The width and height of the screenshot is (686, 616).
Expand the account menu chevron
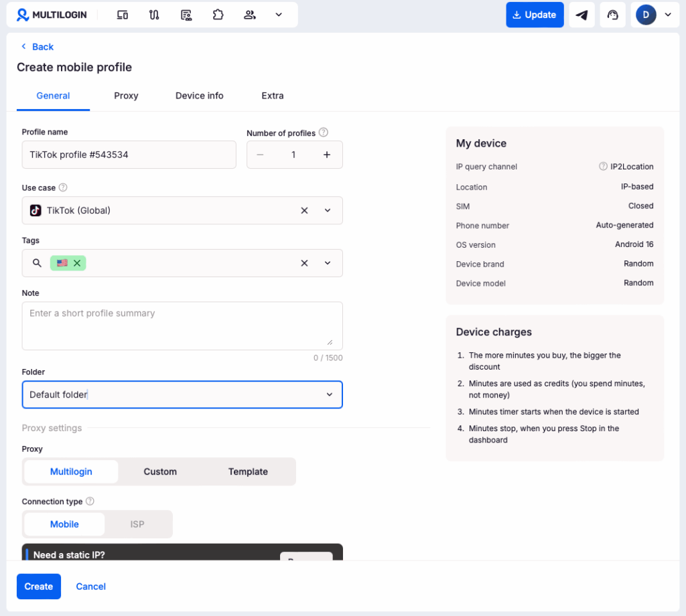tap(668, 15)
